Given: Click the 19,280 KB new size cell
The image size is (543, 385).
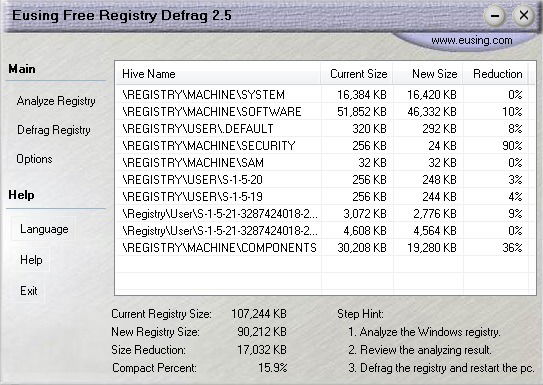Looking at the screenshot, I should point(432,248).
